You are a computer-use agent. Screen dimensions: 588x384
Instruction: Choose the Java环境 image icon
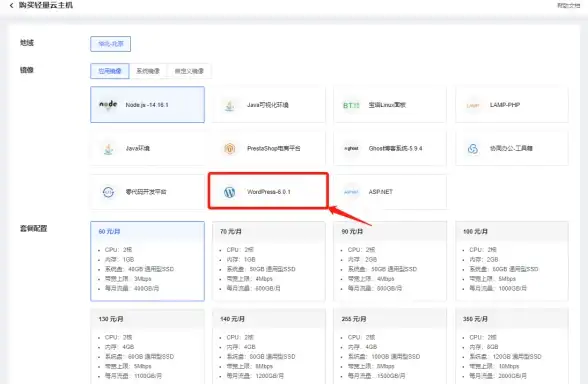[x=108, y=148]
